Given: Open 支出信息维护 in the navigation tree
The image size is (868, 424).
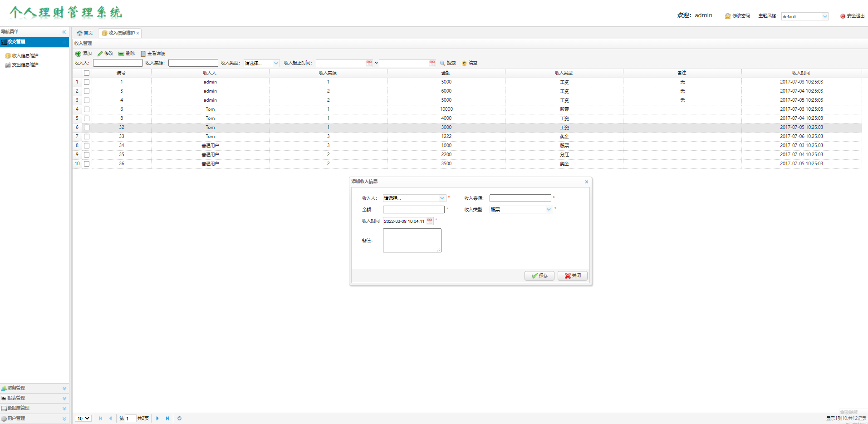Looking at the screenshot, I should tap(25, 65).
